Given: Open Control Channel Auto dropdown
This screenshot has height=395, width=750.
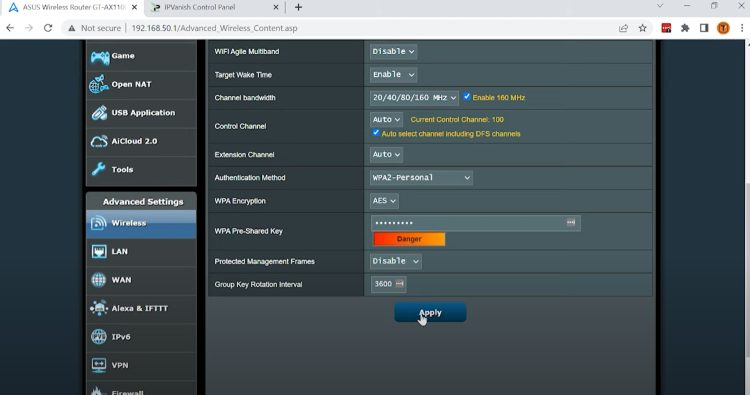Looking at the screenshot, I should (x=386, y=120).
